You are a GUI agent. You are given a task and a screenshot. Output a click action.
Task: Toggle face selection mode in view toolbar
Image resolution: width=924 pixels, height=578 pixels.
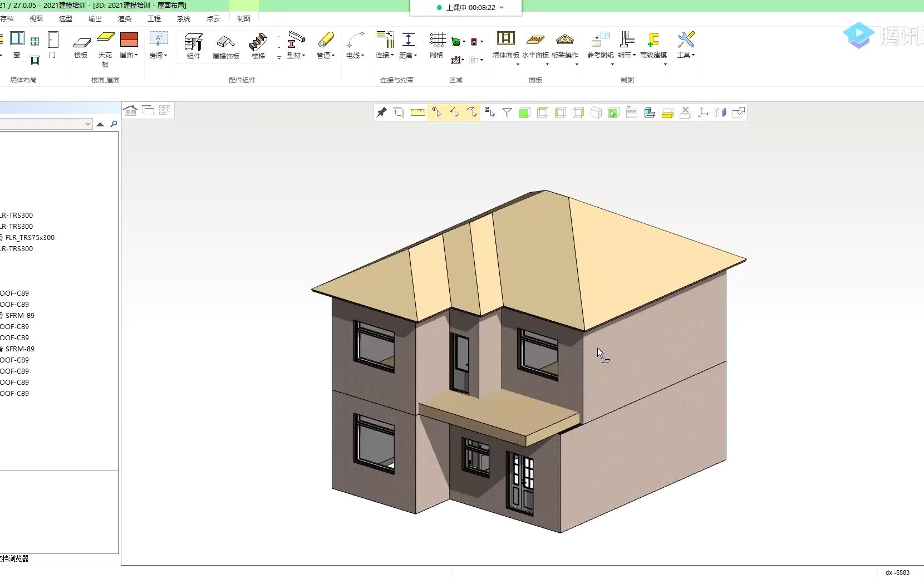click(472, 112)
